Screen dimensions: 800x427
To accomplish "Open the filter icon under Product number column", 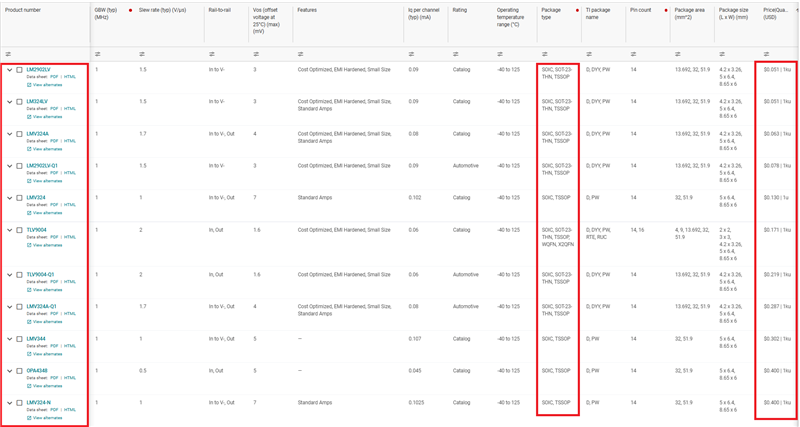I will pos(8,54).
